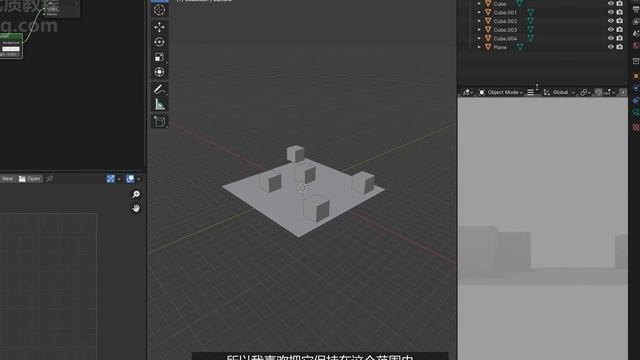Click the Background node green header
This screenshot has width=640, height=360.
pos(11,36)
